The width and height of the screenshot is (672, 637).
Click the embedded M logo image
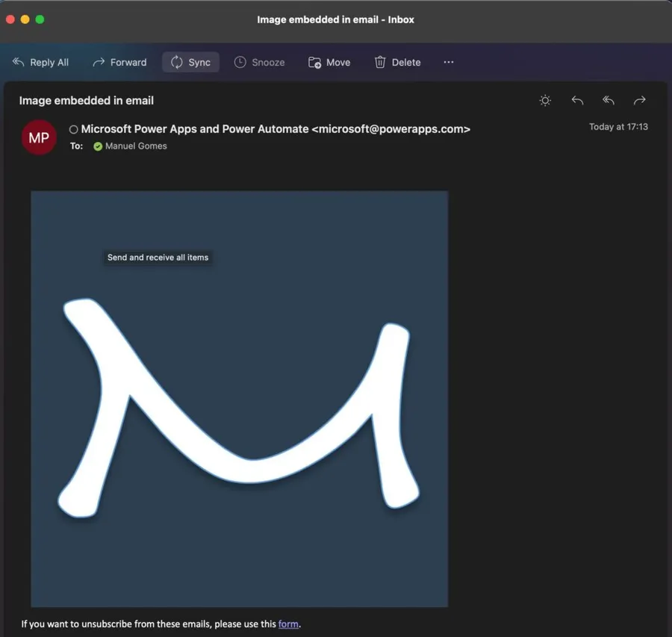[x=239, y=399]
